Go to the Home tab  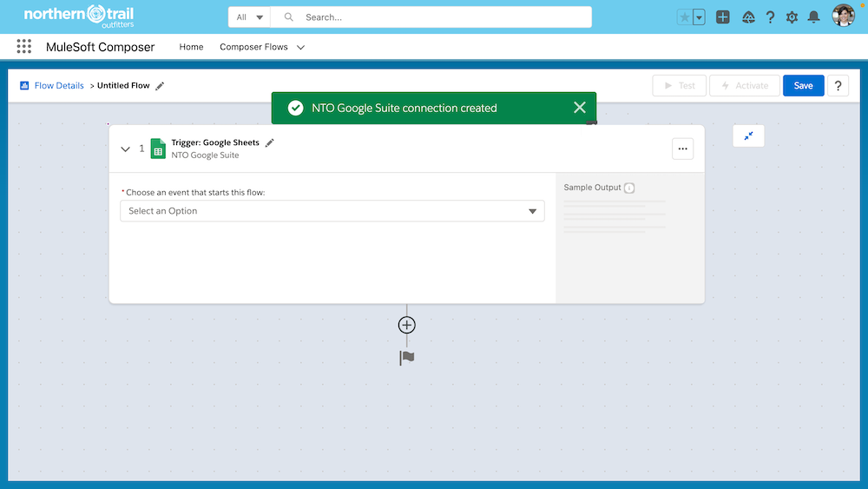click(x=191, y=47)
